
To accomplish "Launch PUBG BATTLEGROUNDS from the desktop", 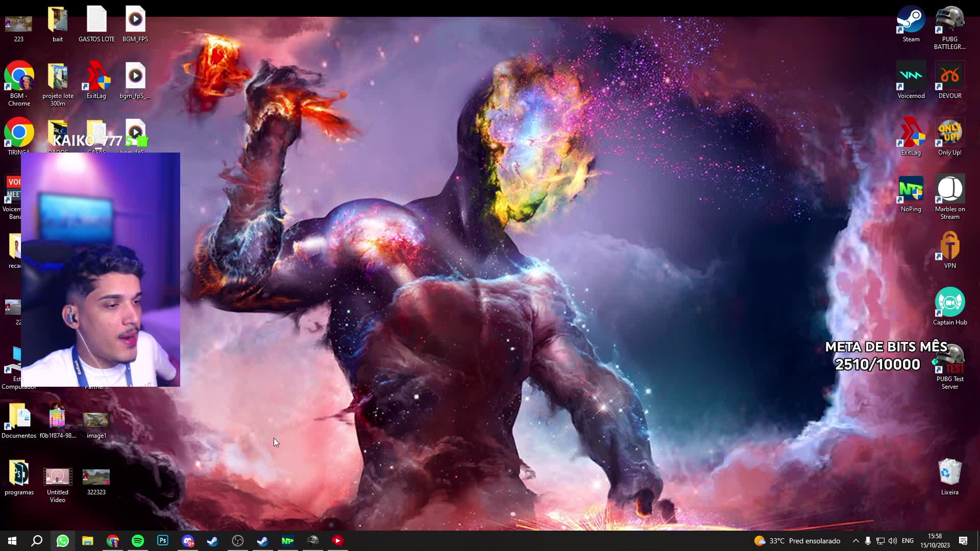I will coord(950,28).
